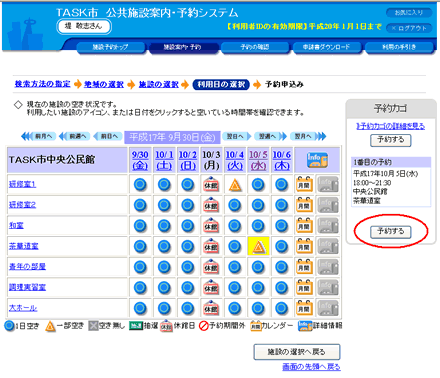The image size is (440, 378).
Task: Click the partial-availability triangle for 研修室1 on 10/4
Action: point(235,185)
